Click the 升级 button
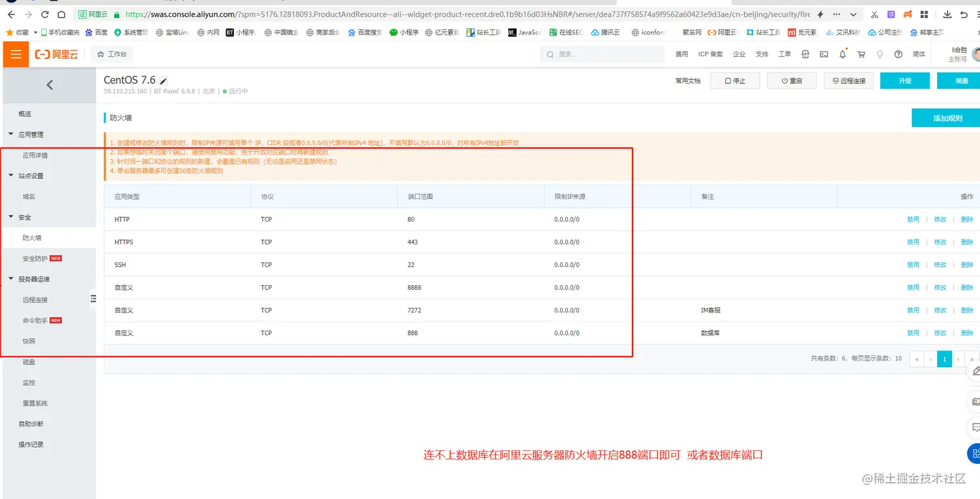The image size is (980, 499). [x=905, y=81]
